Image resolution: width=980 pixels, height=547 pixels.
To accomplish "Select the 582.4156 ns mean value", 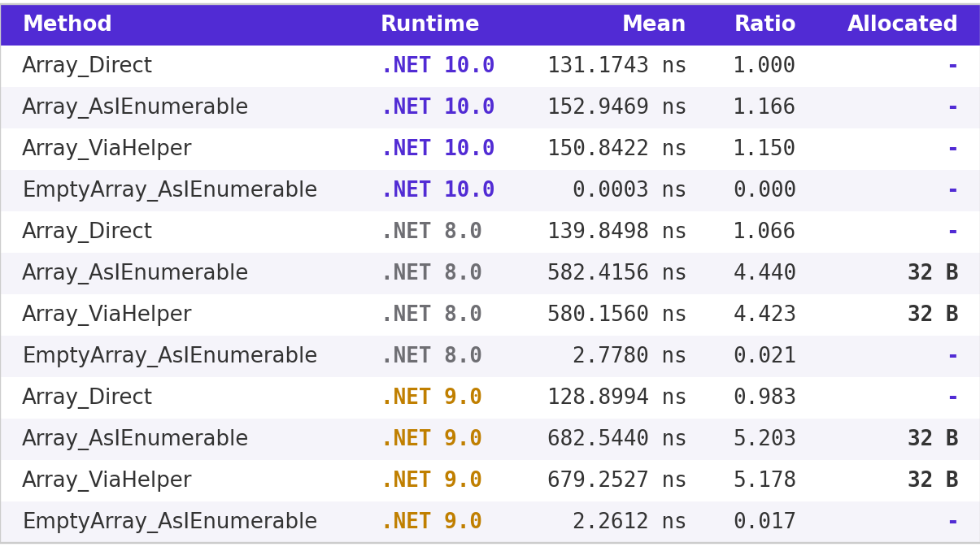I will click(x=616, y=273).
